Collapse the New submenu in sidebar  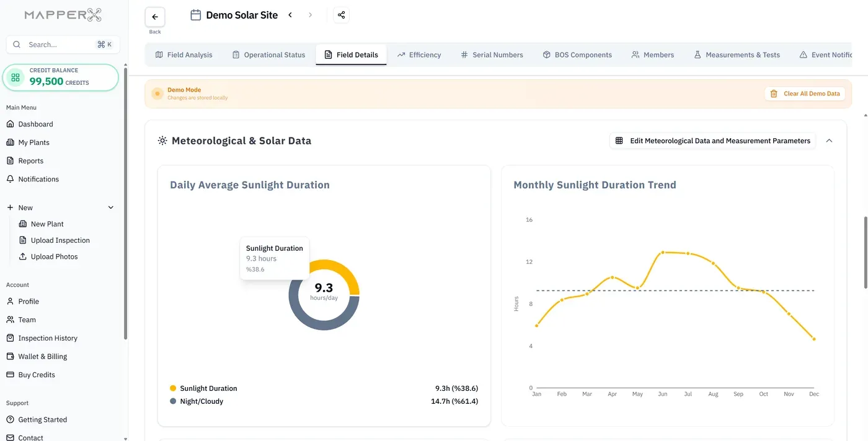[111, 207]
